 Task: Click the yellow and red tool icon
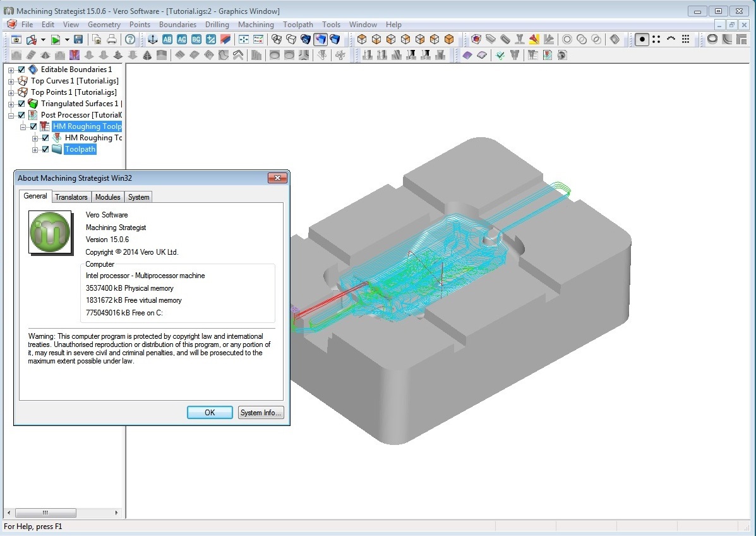point(534,40)
